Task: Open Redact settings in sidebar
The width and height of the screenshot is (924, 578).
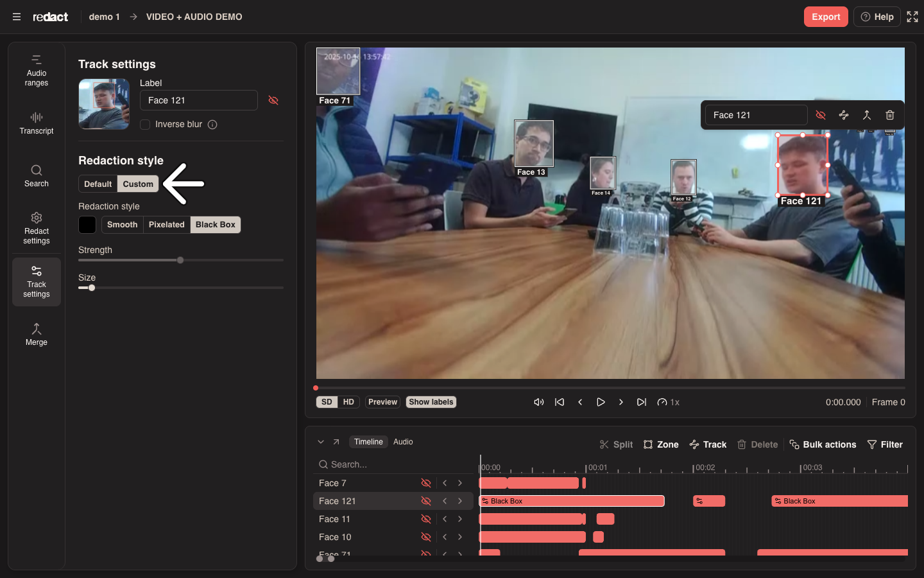Action: tap(37, 229)
